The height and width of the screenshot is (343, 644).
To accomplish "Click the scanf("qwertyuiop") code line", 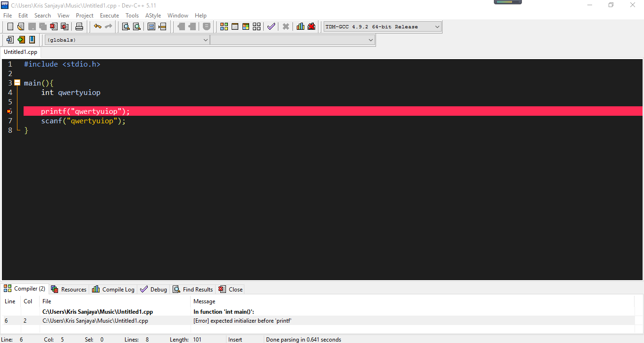I will 84,121.
